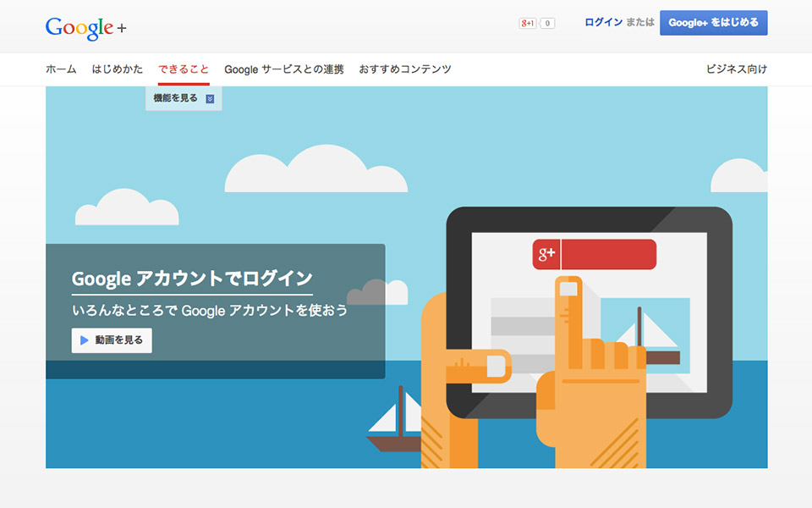Click the +1 count bubble showing 0
Viewport: 812px width, 508px height.
(547, 24)
